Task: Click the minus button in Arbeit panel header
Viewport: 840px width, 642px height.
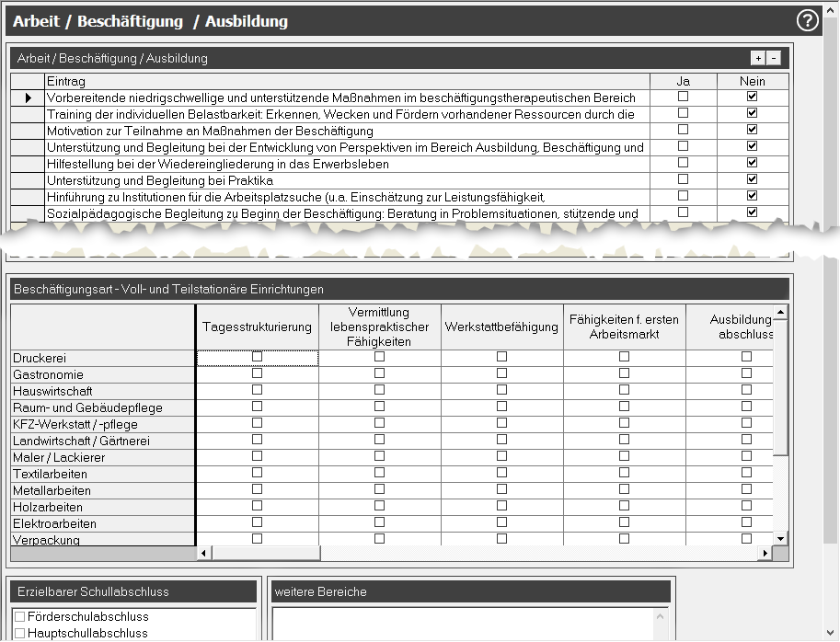Action: [774, 58]
